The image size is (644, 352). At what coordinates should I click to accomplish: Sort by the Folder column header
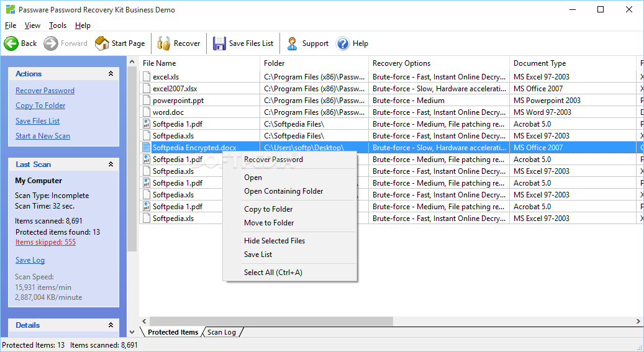tap(314, 63)
